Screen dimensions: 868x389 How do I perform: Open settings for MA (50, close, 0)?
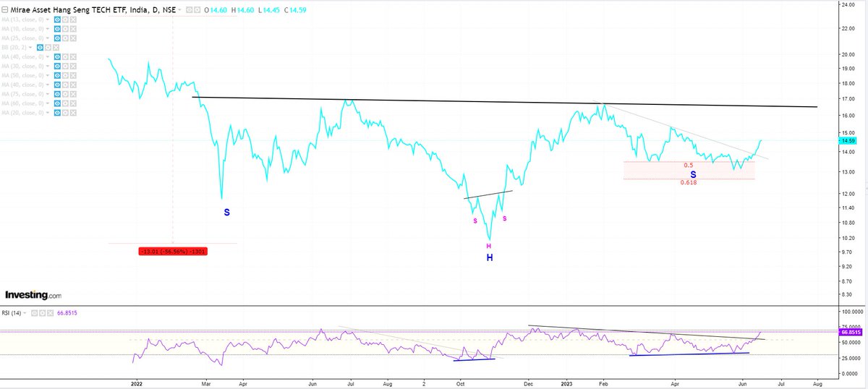65,75
